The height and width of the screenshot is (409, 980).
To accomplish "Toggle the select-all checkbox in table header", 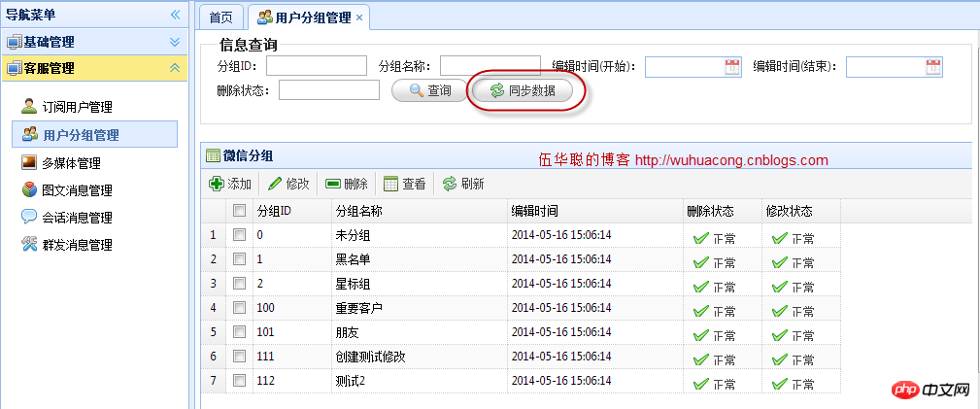I will pyautogui.click(x=239, y=211).
